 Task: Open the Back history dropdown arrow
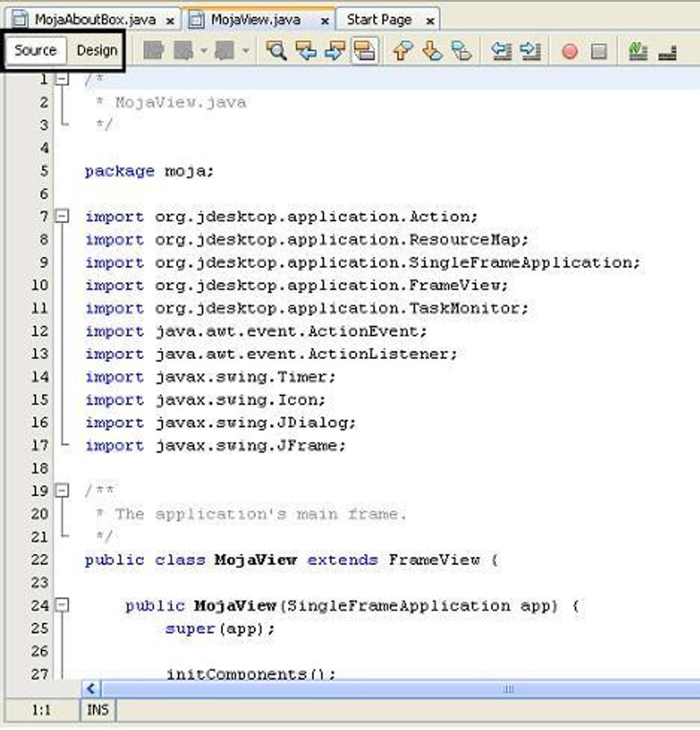tap(204, 51)
